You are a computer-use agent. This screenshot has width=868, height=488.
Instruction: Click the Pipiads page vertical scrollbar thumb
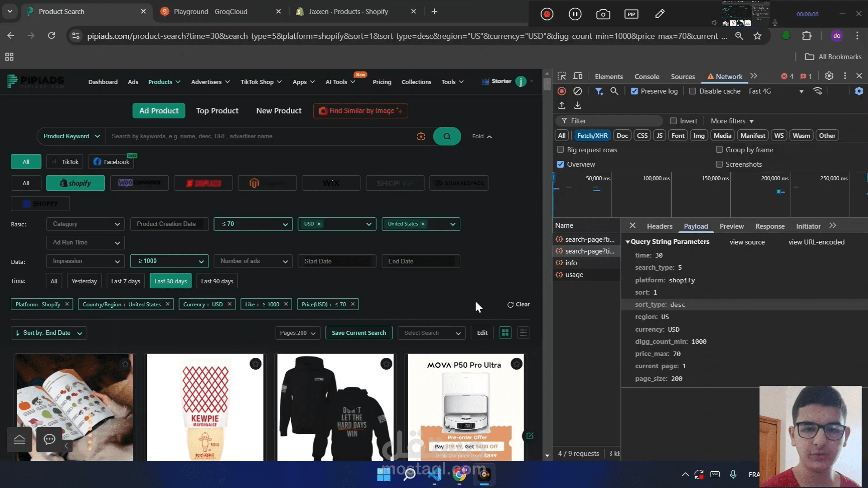tap(547, 84)
